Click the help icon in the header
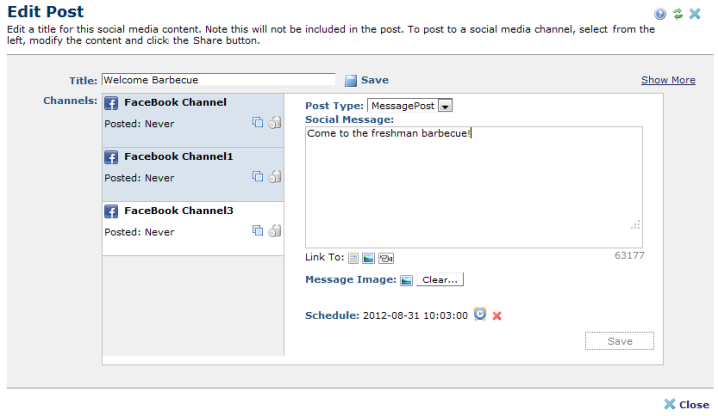 pos(660,14)
